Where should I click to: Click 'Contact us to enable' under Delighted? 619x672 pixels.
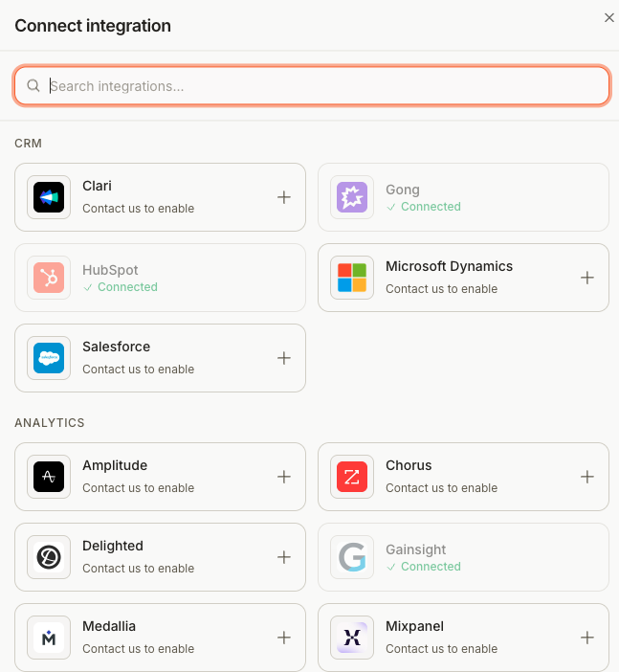pyautogui.click(x=139, y=569)
